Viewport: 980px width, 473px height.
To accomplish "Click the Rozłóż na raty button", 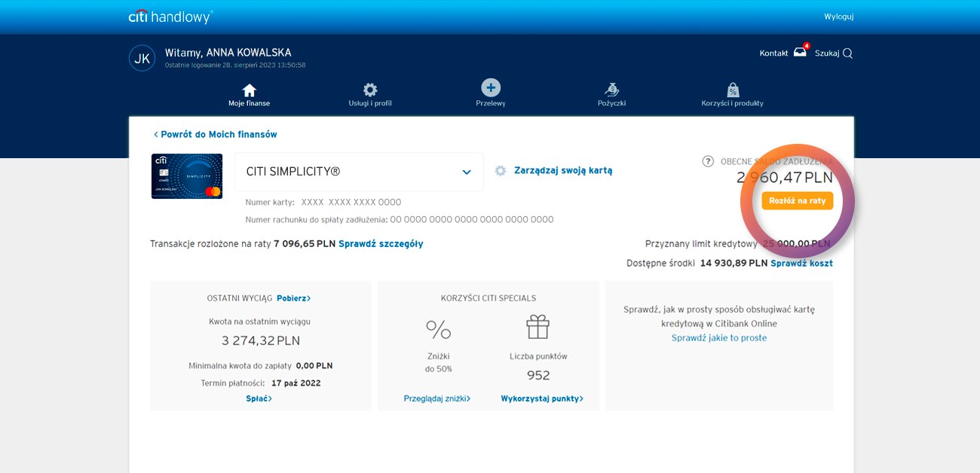I will [x=798, y=201].
